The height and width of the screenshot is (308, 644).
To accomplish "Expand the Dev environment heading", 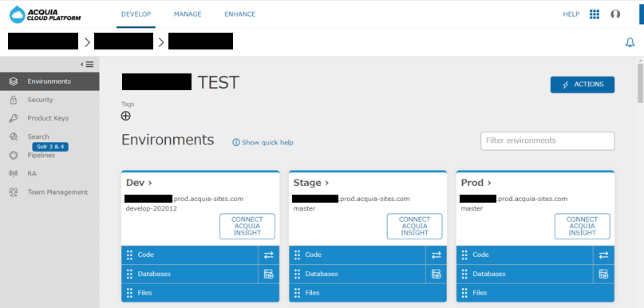I will 139,183.
